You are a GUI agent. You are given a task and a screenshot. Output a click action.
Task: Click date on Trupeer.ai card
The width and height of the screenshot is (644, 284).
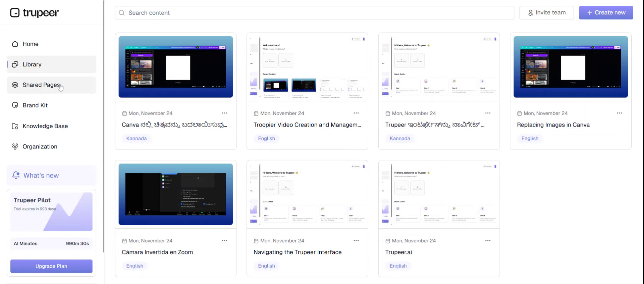click(414, 241)
